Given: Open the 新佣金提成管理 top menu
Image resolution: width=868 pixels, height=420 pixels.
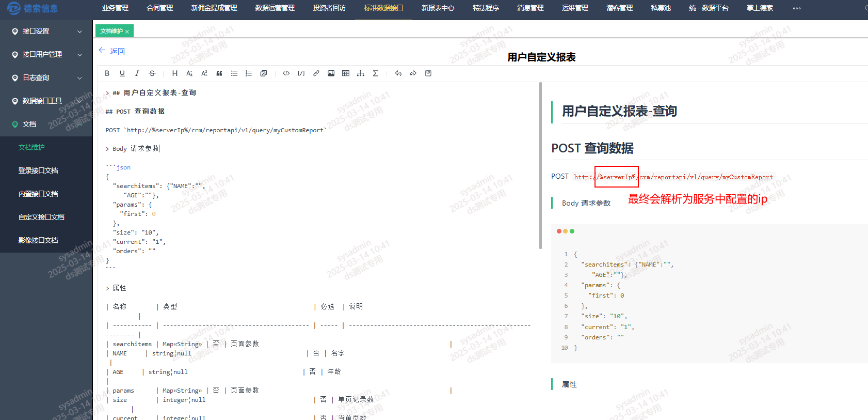Looking at the screenshot, I should (214, 8).
